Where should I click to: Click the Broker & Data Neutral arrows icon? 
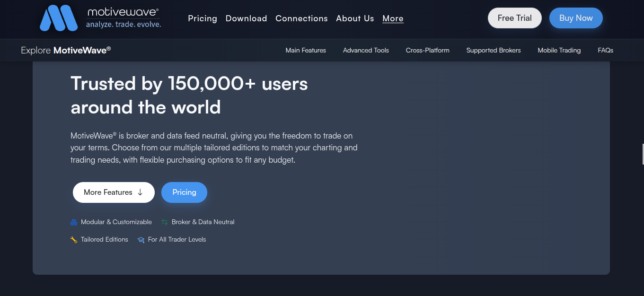pyautogui.click(x=165, y=222)
